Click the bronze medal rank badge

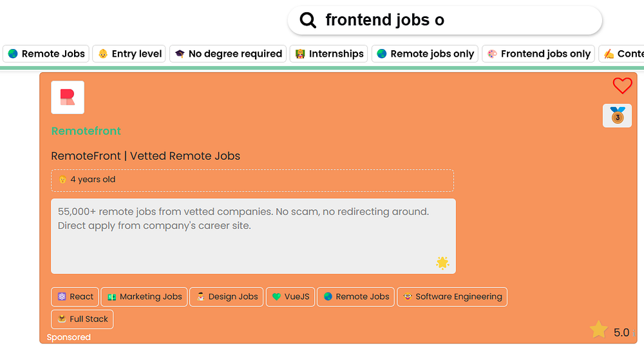tap(617, 116)
